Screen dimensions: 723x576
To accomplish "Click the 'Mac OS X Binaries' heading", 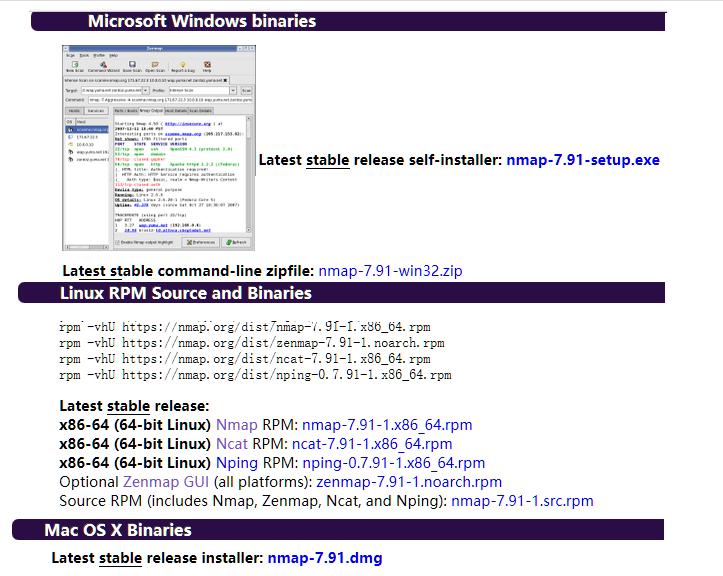I will (x=118, y=530).
